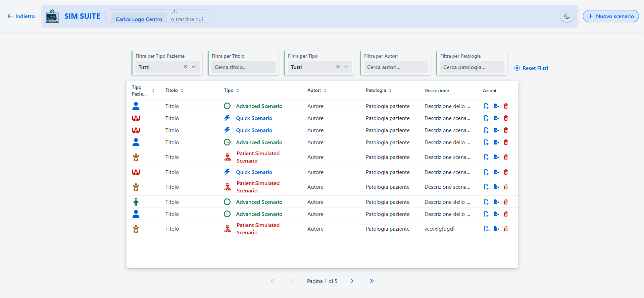Create a new scenario with Nuovo scenario

coord(611,16)
